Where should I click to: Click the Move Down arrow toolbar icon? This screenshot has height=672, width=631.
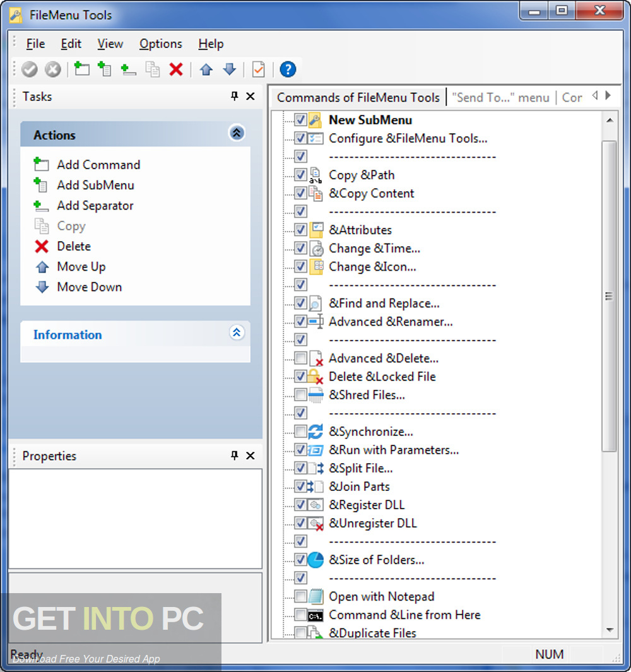point(230,69)
